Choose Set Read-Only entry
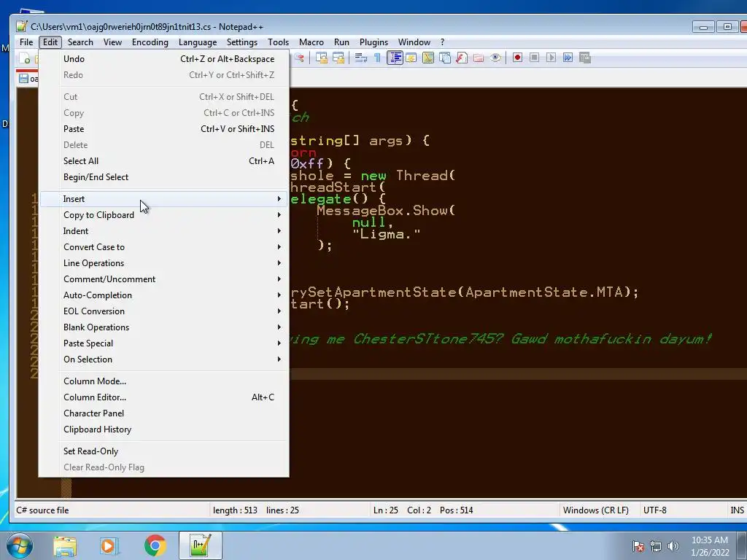The width and height of the screenshot is (747, 560). click(x=164, y=451)
